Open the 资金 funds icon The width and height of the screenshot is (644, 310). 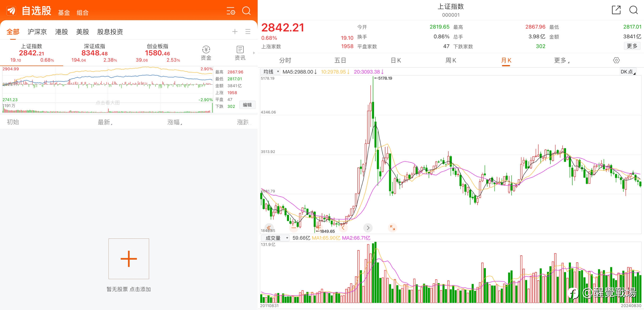click(206, 53)
